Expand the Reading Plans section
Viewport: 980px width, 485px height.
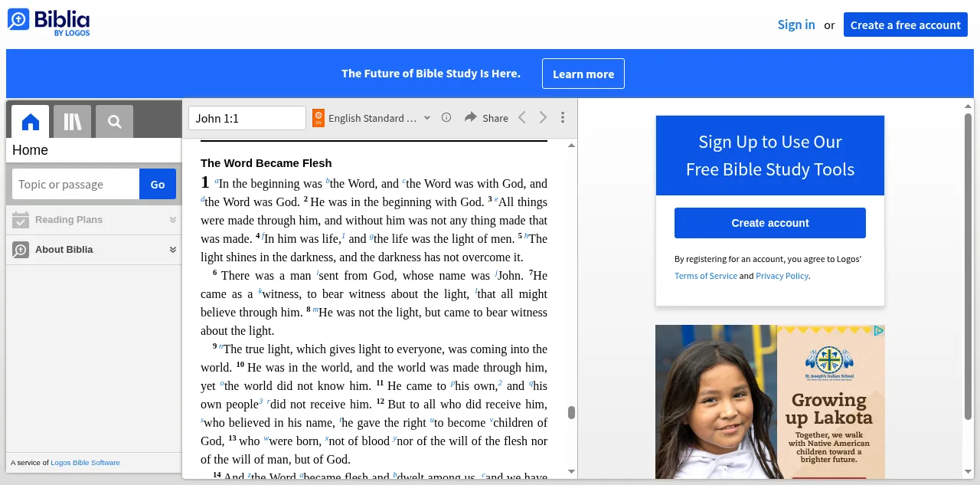pyautogui.click(x=94, y=220)
